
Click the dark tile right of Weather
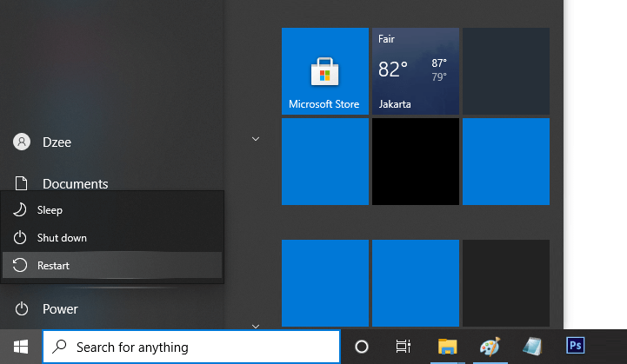click(506, 71)
